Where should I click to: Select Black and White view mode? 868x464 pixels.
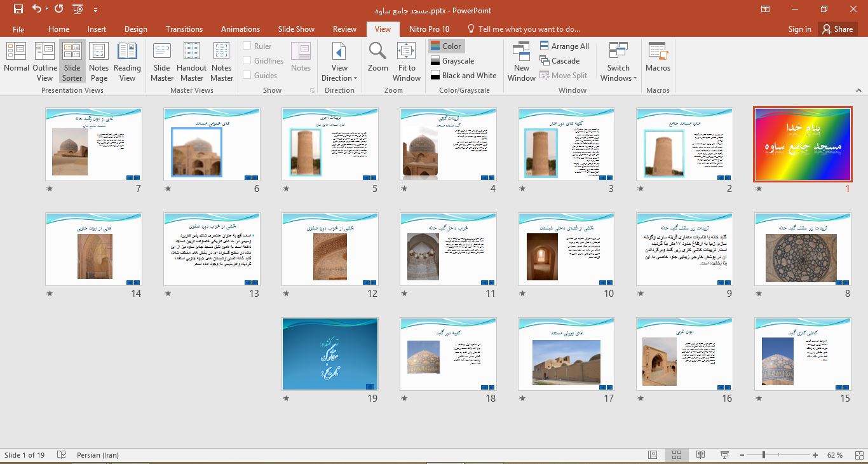[463, 76]
